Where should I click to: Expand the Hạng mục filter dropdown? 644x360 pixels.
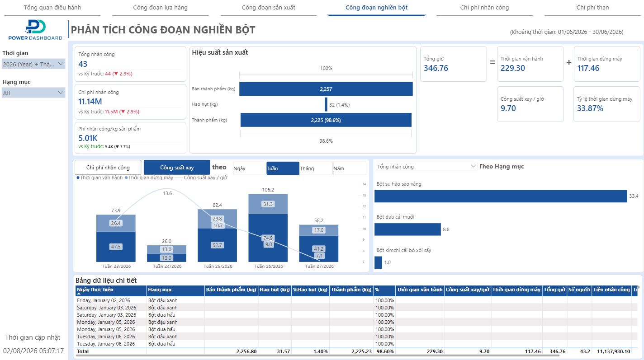tap(34, 93)
